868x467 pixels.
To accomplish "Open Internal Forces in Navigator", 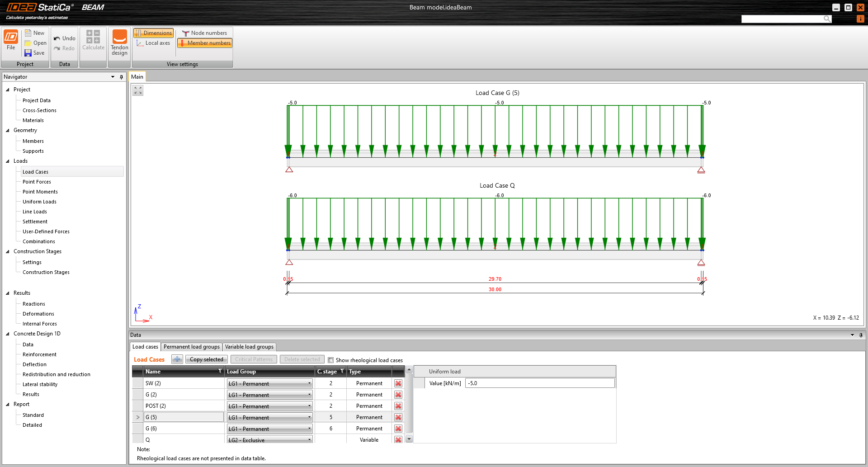I will [x=40, y=324].
